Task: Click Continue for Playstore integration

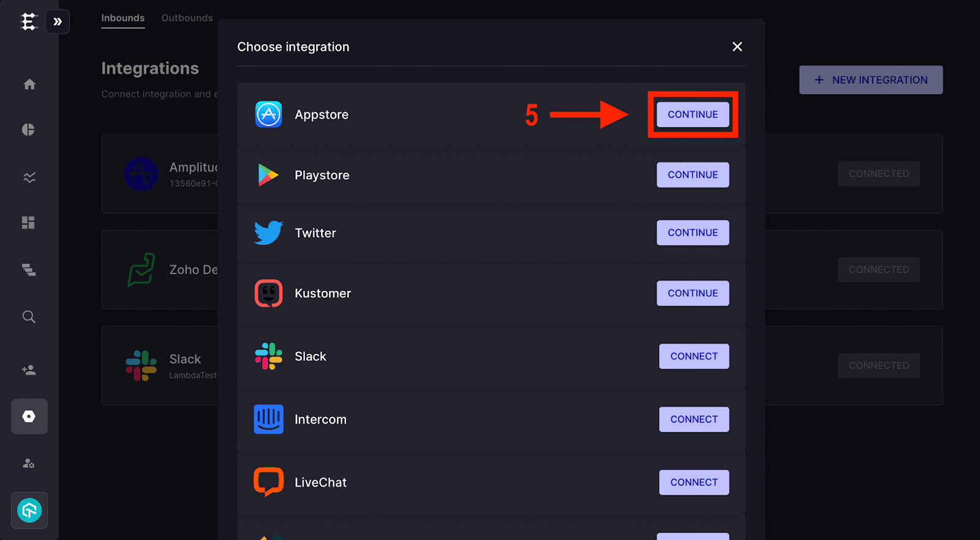Action: coord(693,174)
